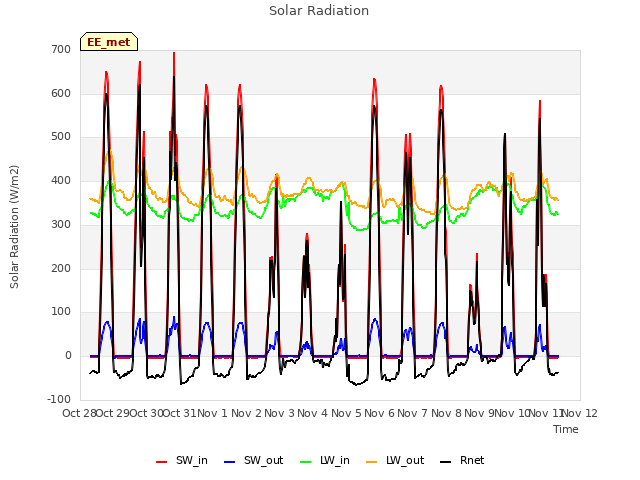Click the 600 y-axis tick label
The width and height of the screenshot is (640, 480).
pyautogui.click(x=61, y=93)
